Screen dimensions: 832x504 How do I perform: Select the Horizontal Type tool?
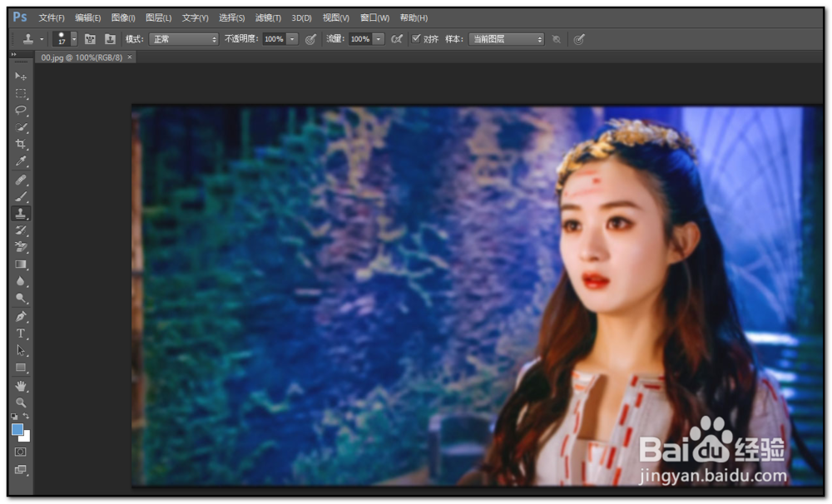click(21, 334)
